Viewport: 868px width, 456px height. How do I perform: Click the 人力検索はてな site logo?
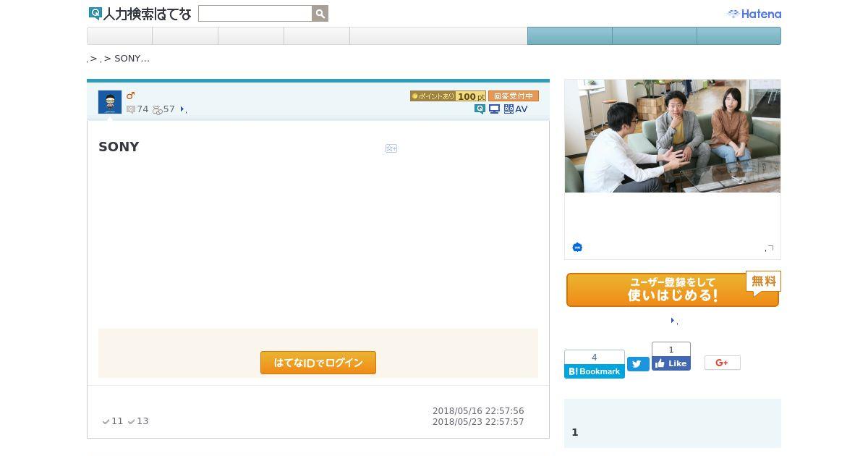click(140, 14)
